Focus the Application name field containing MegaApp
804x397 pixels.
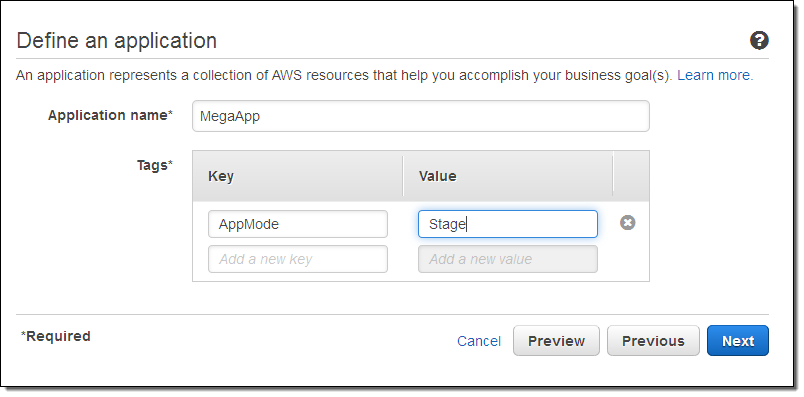[420, 116]
